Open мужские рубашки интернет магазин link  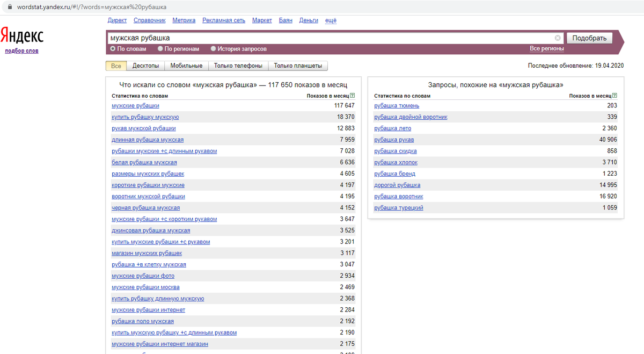coord(160,344)
